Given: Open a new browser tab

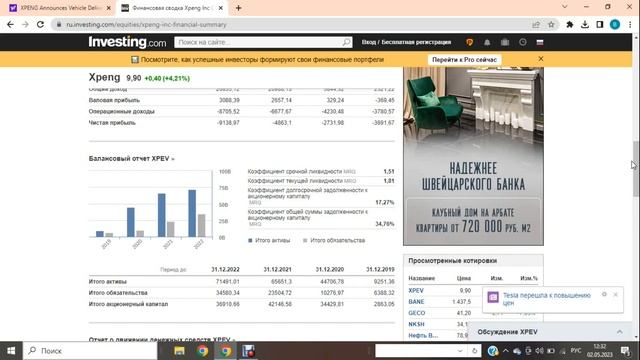Looking at the screenshot, I should pyautogui.click(x=238, y=8).
